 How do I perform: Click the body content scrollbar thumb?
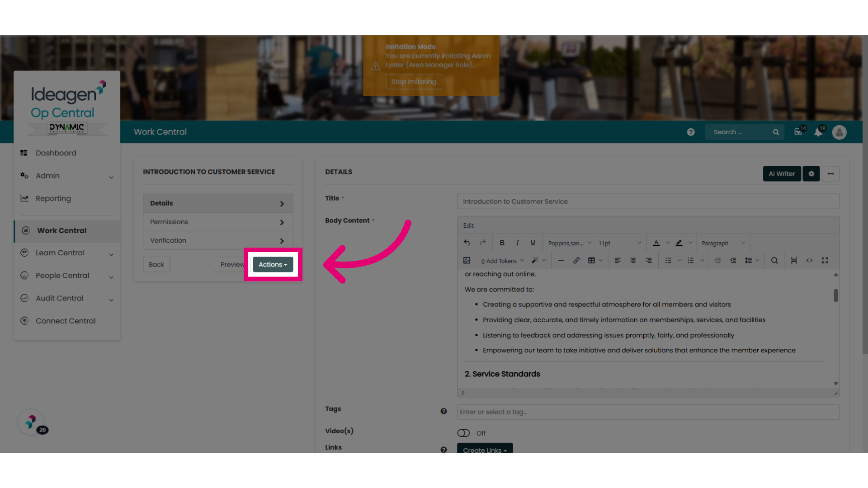[x=836, y=295]
